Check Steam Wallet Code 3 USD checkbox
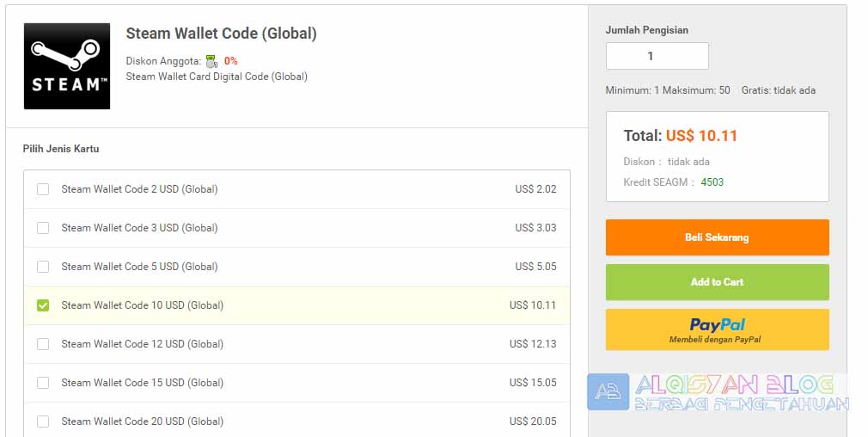The width and height of the screenshot is (868, 437). click(43, 228)
